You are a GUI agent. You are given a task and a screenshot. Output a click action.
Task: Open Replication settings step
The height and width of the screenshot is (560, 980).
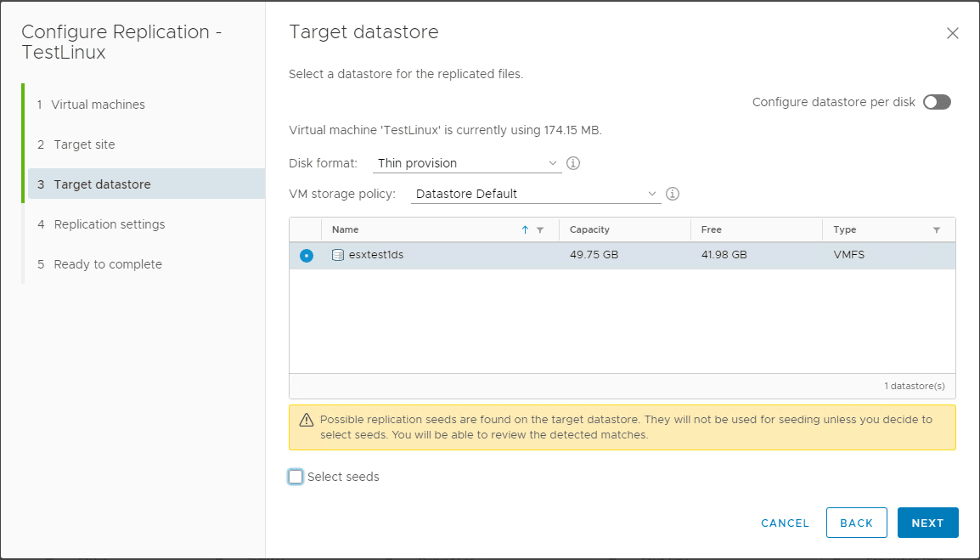pyautogui.click(x=109, y=224)
